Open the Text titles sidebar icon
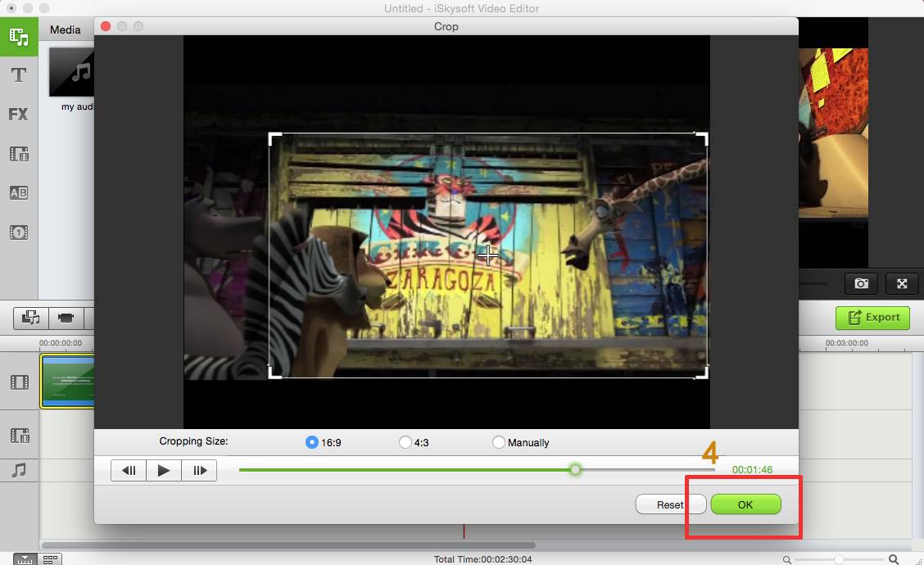The image size is (924, 565). click(19, 75)
